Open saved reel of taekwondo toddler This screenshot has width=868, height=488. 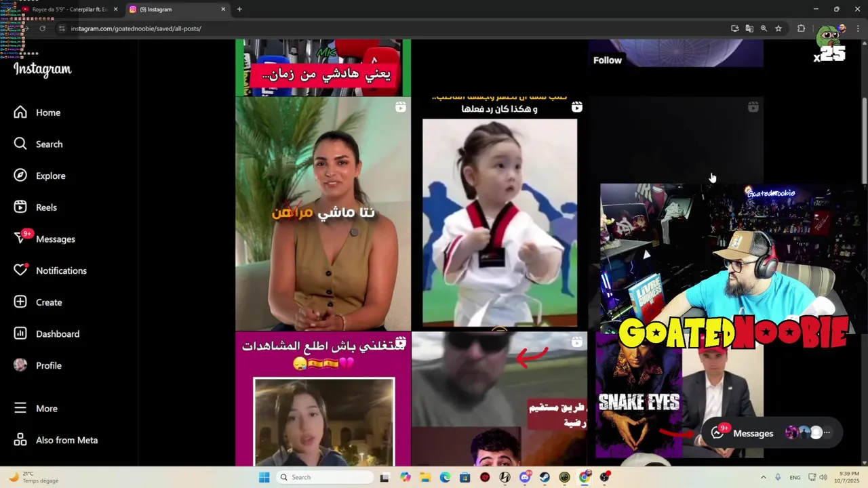(499, 213)
